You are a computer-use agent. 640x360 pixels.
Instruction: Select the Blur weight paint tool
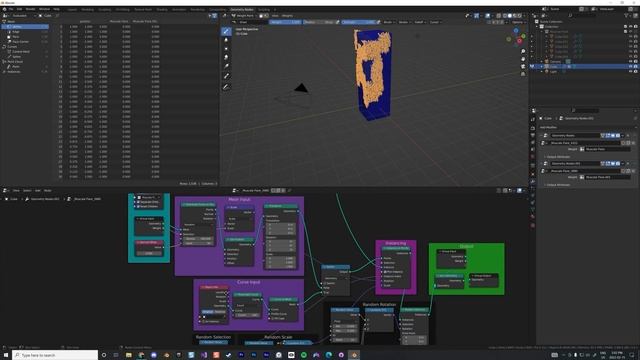(x=226, y=40)
